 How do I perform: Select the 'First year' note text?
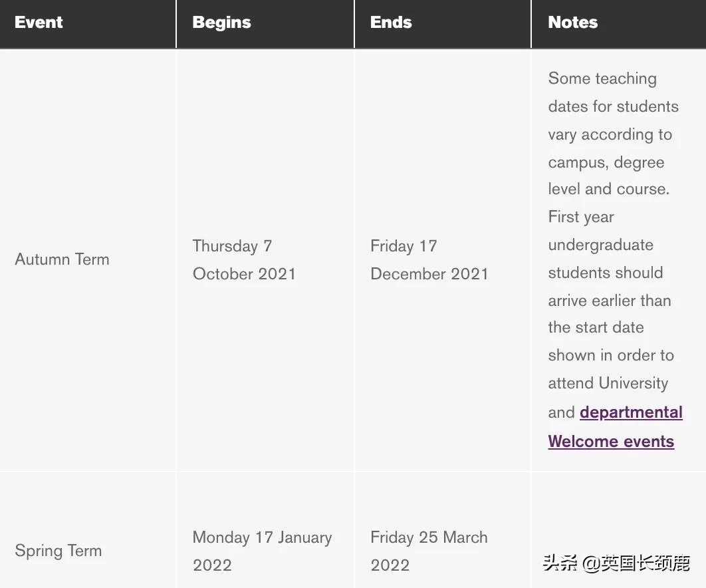pyautogui.click(x=581, y=217)
